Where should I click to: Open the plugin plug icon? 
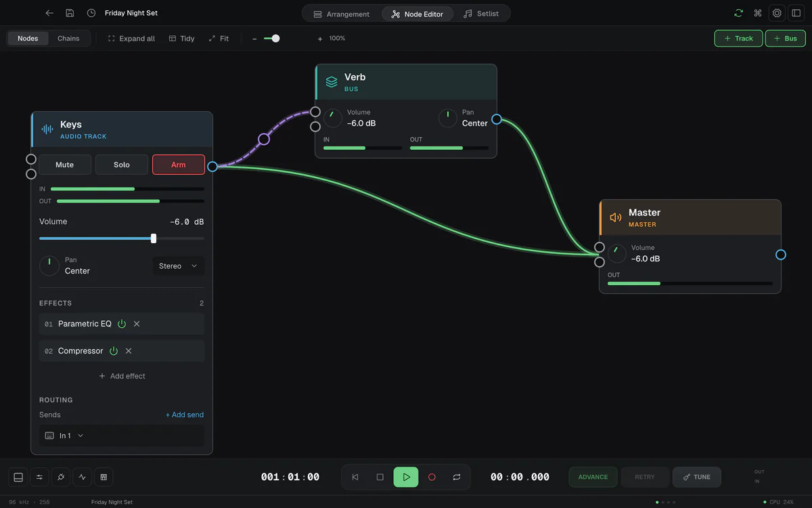click(x=61, y=477)
